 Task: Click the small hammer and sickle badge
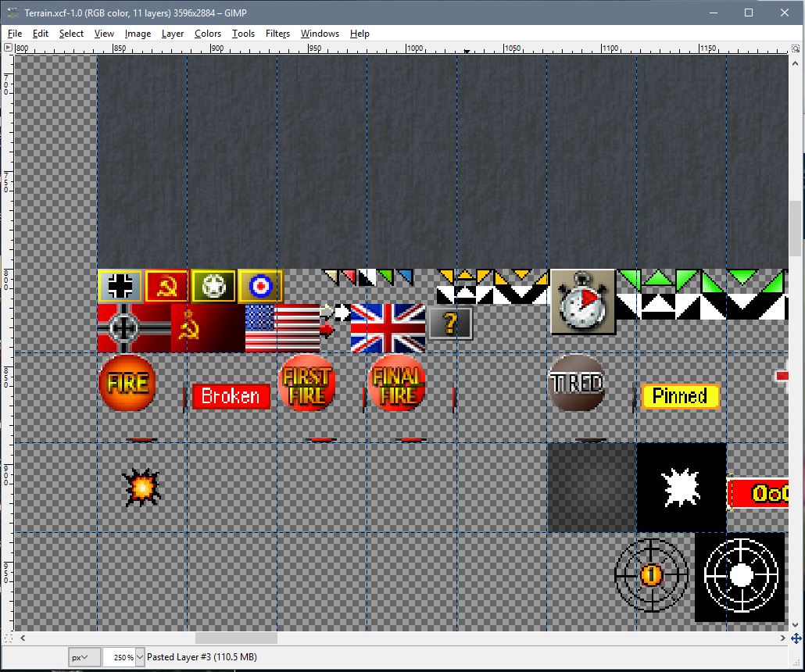[166, 285]
